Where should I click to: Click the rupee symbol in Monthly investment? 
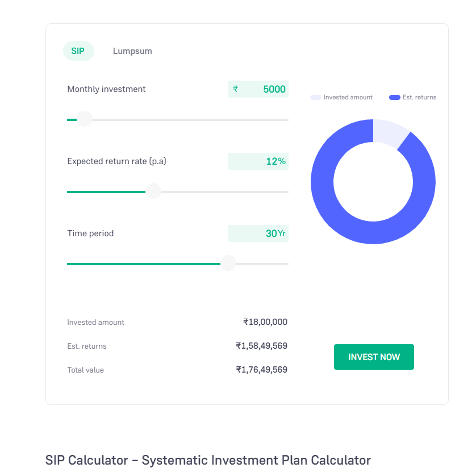pyautogui.click(x=236, y=89)
